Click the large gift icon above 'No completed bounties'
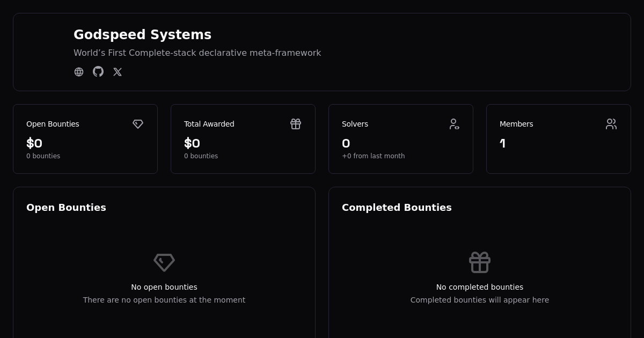Screen dimensions: 644x338 [480, 262]
